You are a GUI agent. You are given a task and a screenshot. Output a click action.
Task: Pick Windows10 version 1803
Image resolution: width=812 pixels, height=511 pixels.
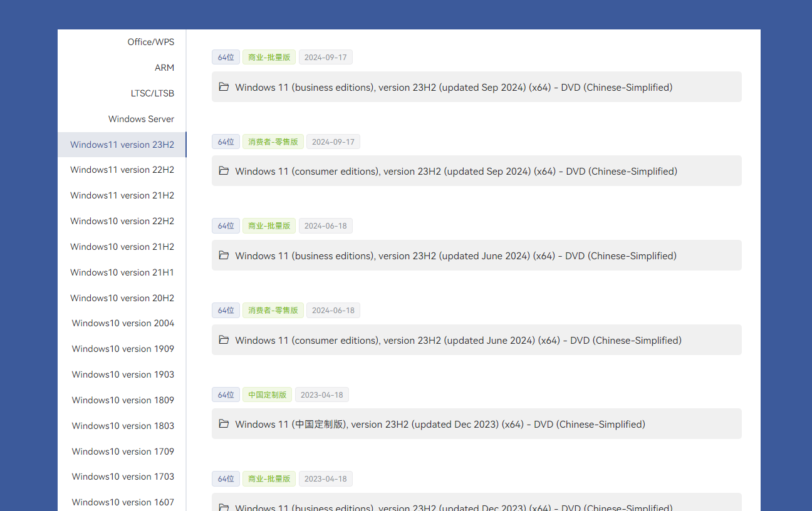point(122,426)
